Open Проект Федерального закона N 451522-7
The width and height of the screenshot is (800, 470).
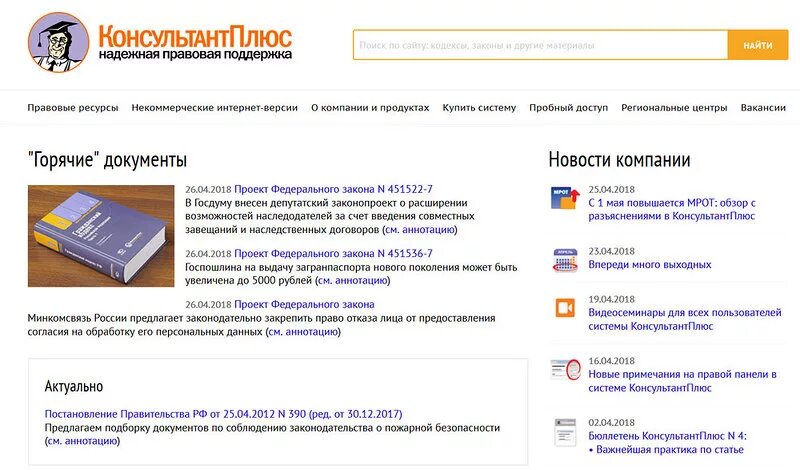tap(333, 189)
